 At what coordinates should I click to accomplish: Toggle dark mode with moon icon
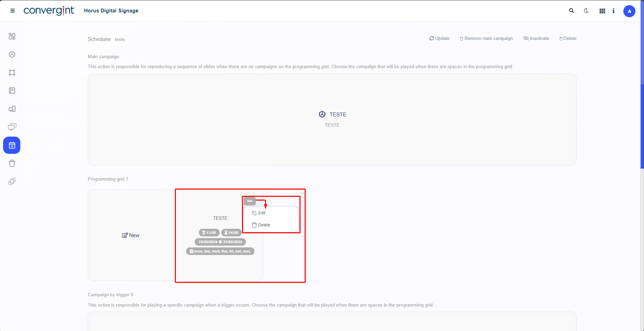click(x=586, y=11)
